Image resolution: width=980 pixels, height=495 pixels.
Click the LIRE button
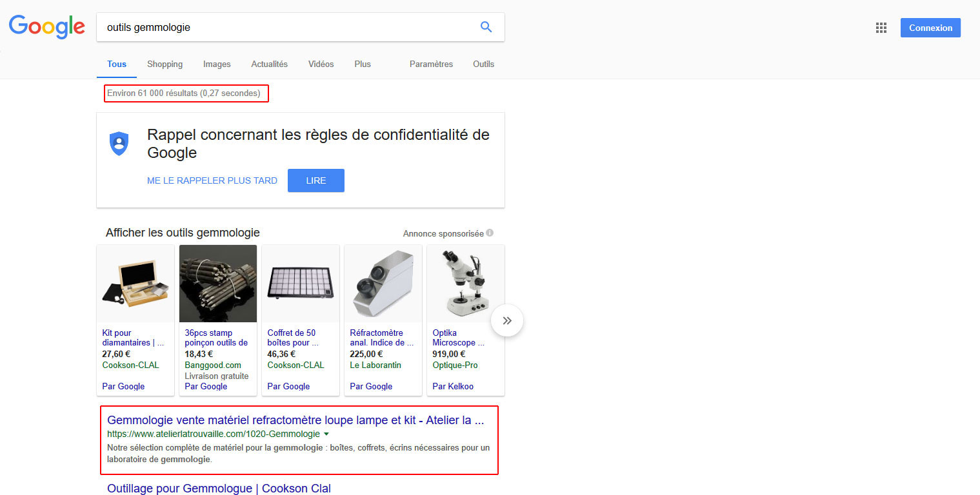(x=316, y=180)
